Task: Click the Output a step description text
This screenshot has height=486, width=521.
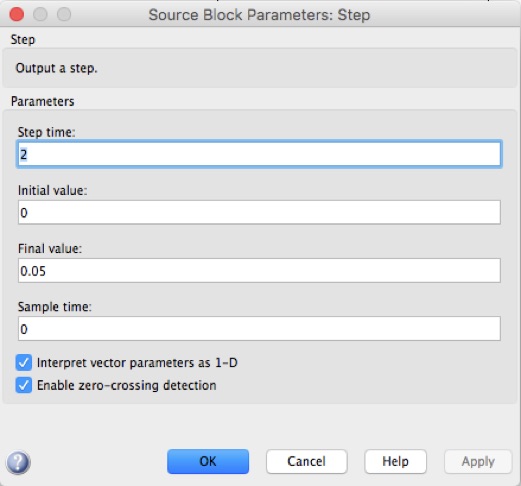Action: tap(56, 68)
